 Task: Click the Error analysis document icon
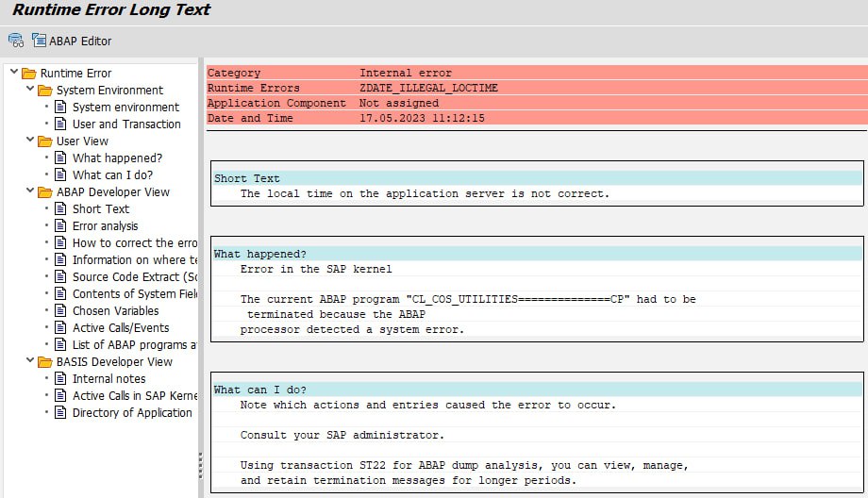[x=61, y=225]
